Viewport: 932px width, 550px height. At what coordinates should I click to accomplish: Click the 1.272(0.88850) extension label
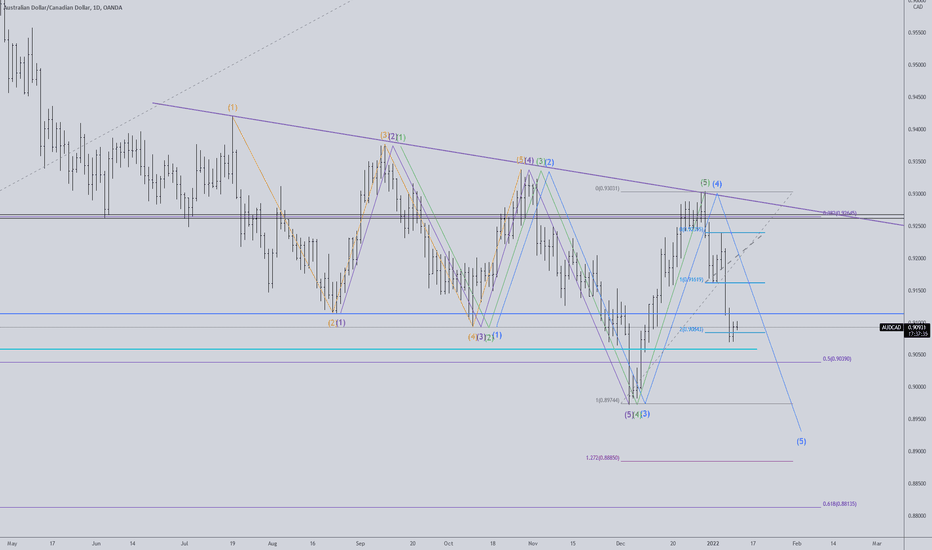[x=602, y=458]
